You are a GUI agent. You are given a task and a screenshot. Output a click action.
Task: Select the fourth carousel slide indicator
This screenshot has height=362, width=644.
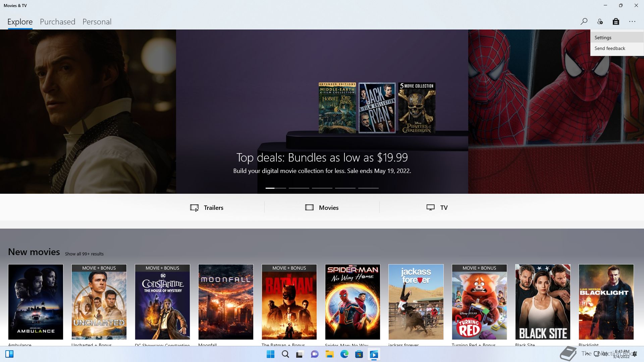(x=345, y=188)
